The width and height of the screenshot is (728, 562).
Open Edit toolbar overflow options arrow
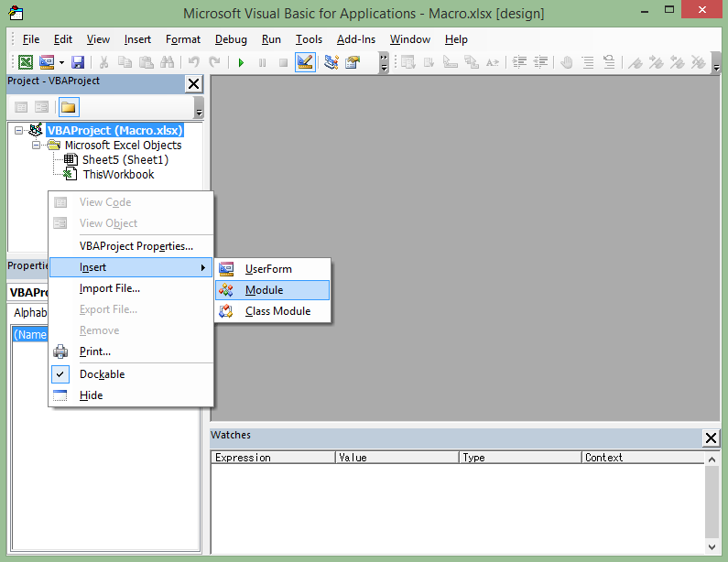point(716,62)
